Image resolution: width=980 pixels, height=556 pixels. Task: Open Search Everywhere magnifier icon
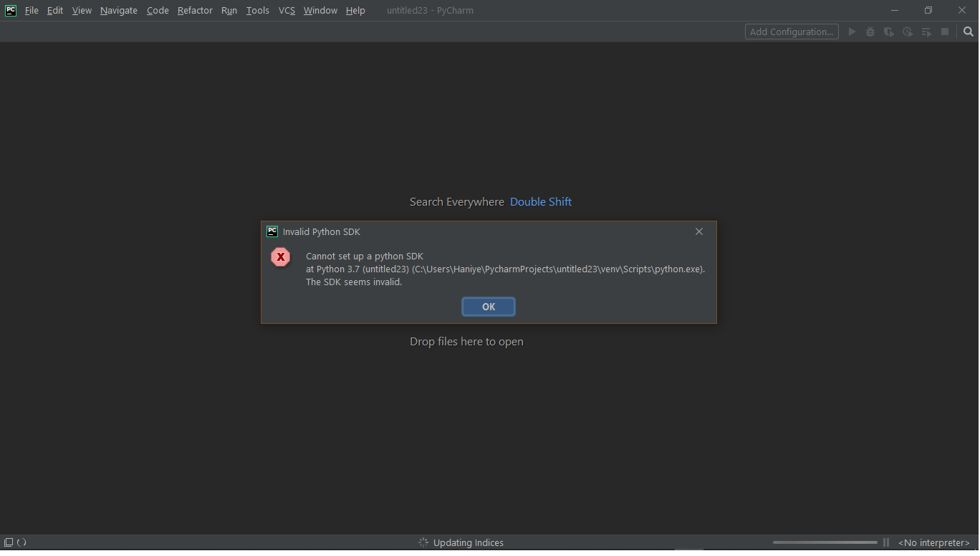pos(969,32)
